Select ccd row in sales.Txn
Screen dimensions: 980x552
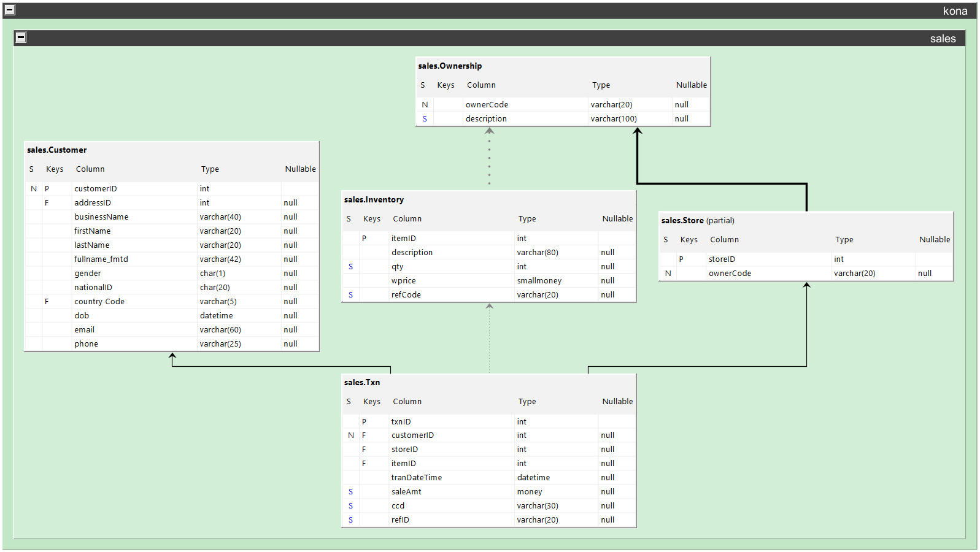(x=489, y=505)
